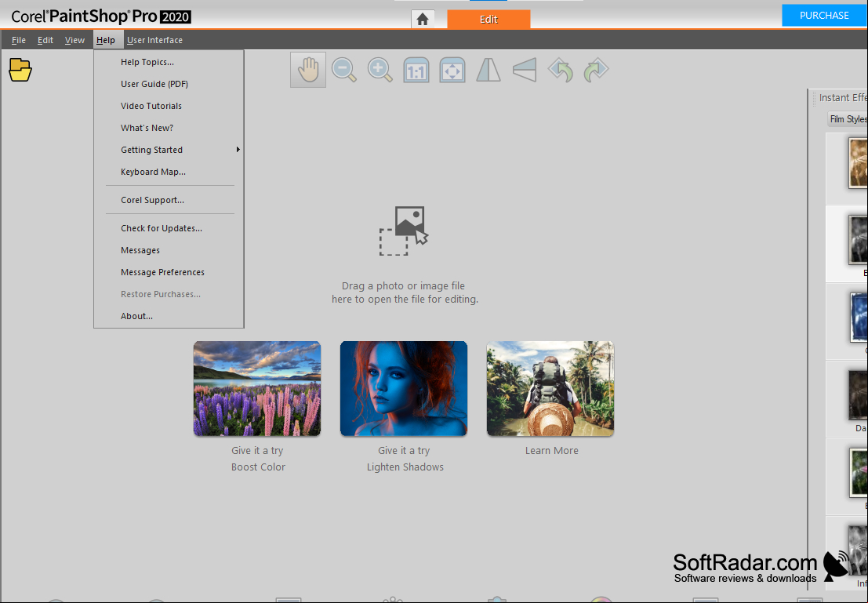Click the Instant Effects panel title
The width and height of the screenshot is (868, 603).
[x=843, y=97]
